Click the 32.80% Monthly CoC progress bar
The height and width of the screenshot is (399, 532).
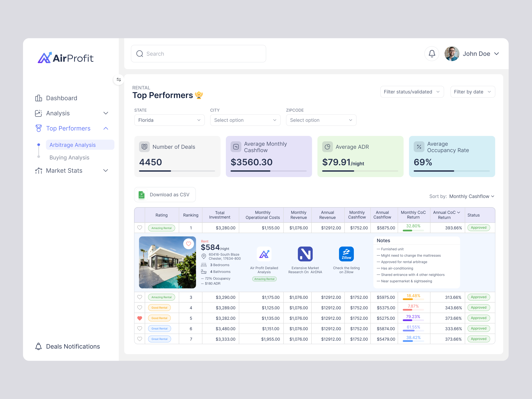tap(413, 230)
